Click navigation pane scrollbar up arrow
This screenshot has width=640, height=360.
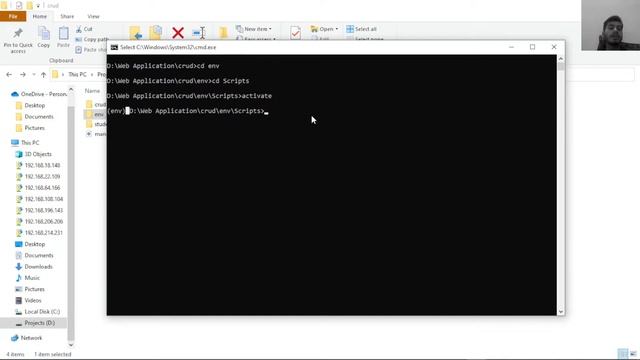[x=71, y=89]
